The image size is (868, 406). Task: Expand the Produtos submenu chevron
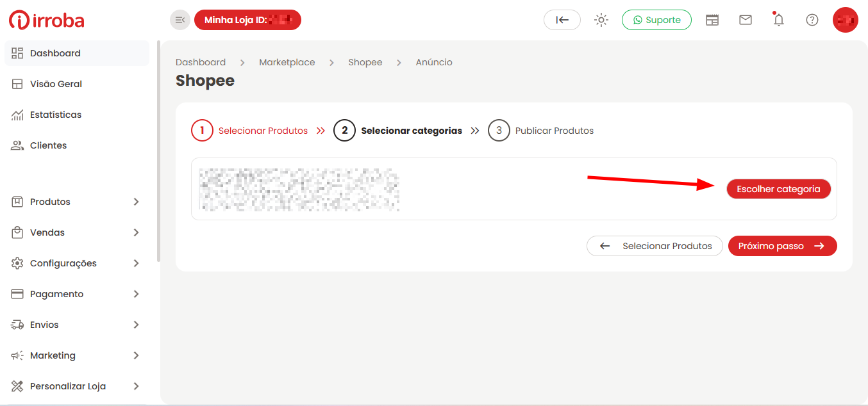[x=136, y=202]
